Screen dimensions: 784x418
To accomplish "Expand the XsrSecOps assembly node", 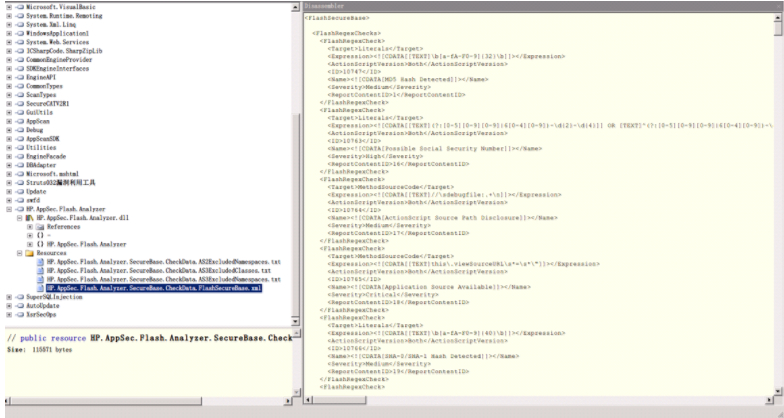I will point(9,314).
